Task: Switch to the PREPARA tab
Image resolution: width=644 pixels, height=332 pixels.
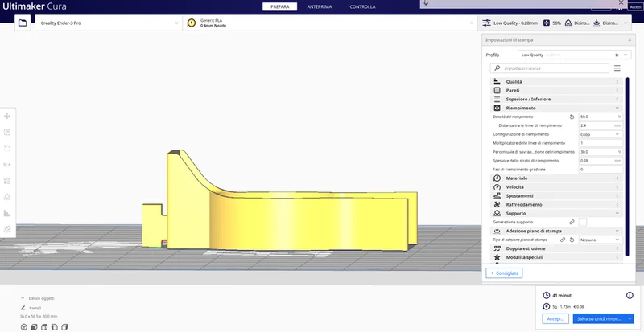Action: 279,7
